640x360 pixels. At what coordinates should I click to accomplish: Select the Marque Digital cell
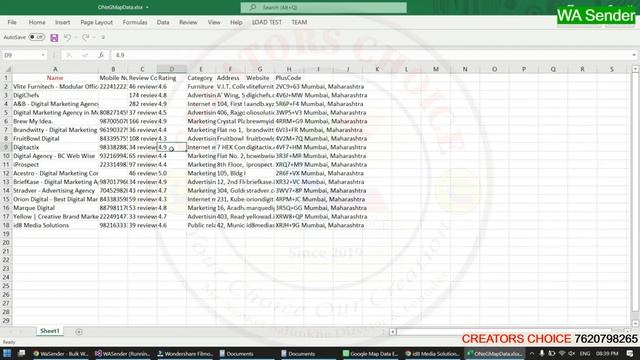(55, 208)
